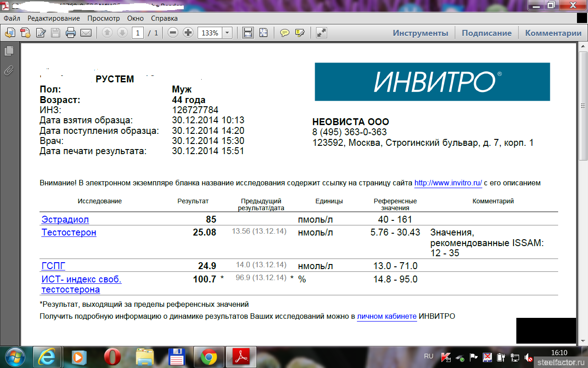Open the page thumbnails panel

pos(9,51)
